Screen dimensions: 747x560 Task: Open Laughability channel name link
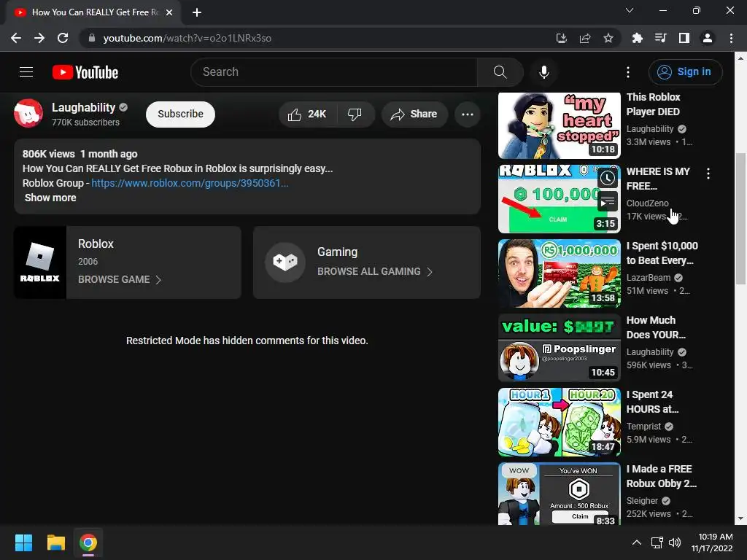[83, 108]
